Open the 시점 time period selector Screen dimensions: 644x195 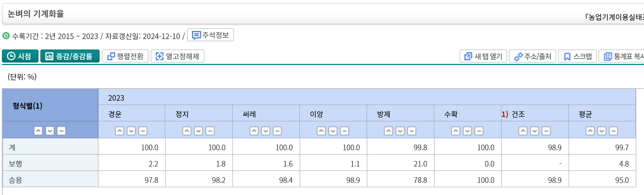(20, 56)
